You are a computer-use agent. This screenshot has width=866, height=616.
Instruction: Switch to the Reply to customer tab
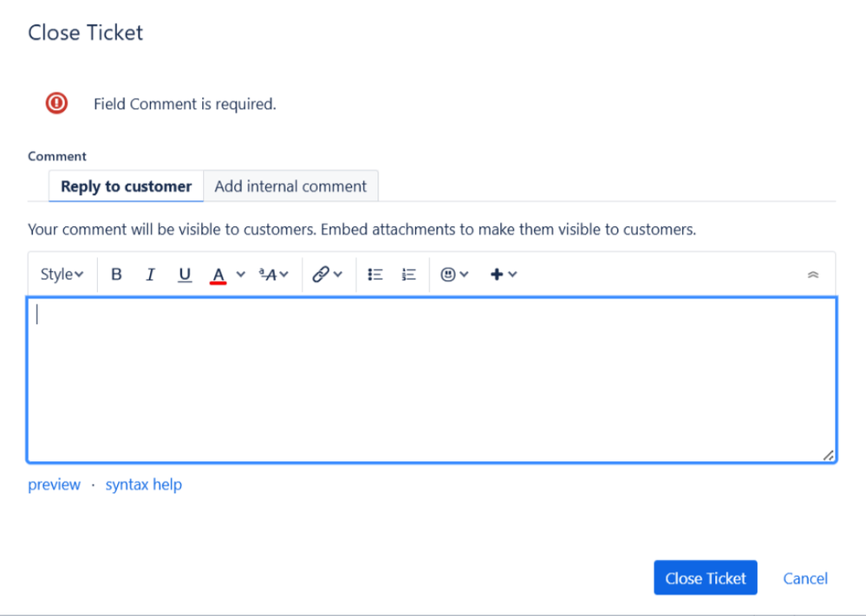[126, 186]
